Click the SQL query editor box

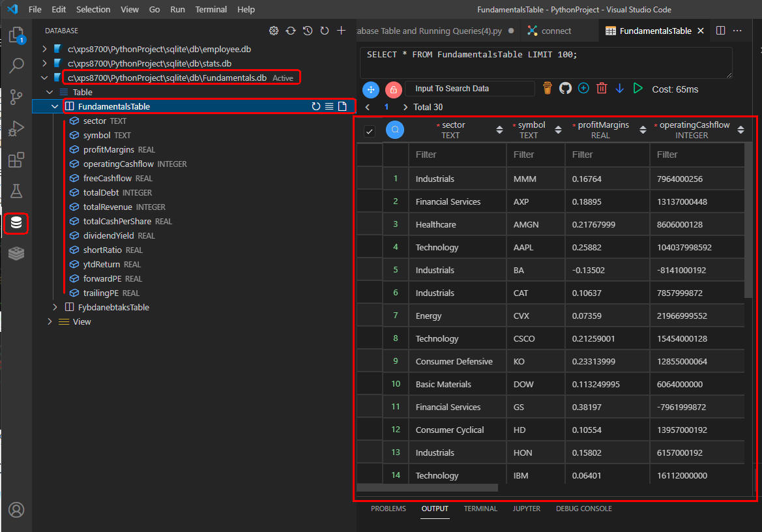[546, 63]
